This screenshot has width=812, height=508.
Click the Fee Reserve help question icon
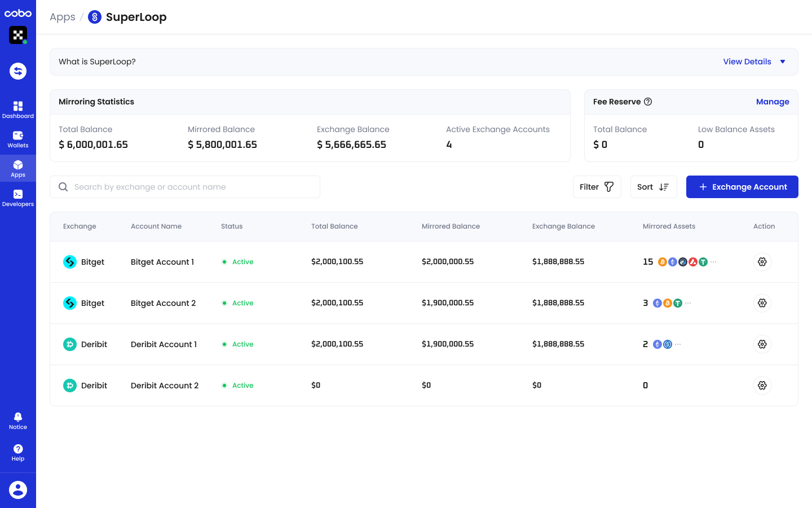click(x=648, y=102)
